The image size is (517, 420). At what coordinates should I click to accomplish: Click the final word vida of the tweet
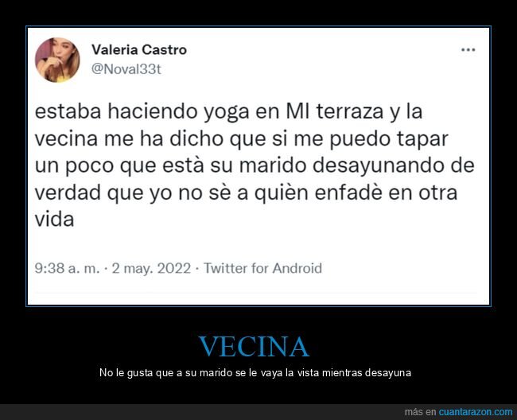54,220
